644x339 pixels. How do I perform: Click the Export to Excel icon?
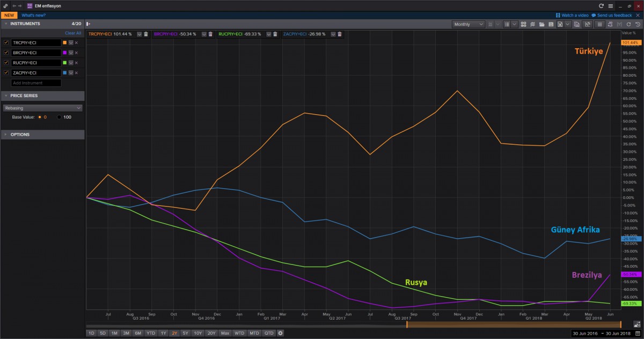560,24
